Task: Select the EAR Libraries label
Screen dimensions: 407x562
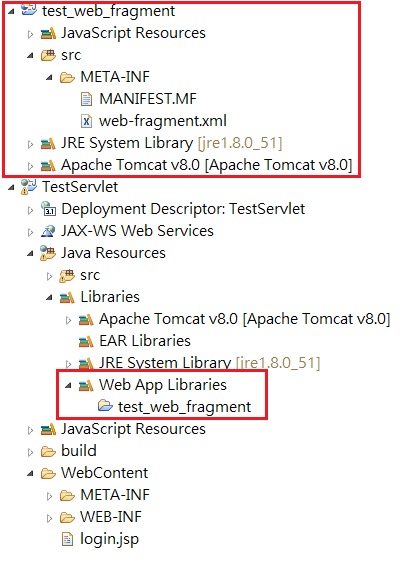Action: click(x=145, y=341)
